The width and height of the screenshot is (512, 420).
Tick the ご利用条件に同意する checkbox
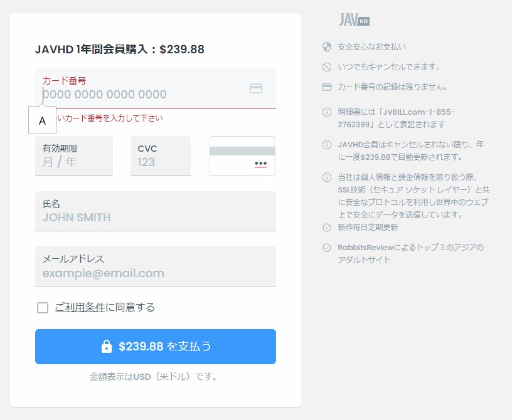43,307
